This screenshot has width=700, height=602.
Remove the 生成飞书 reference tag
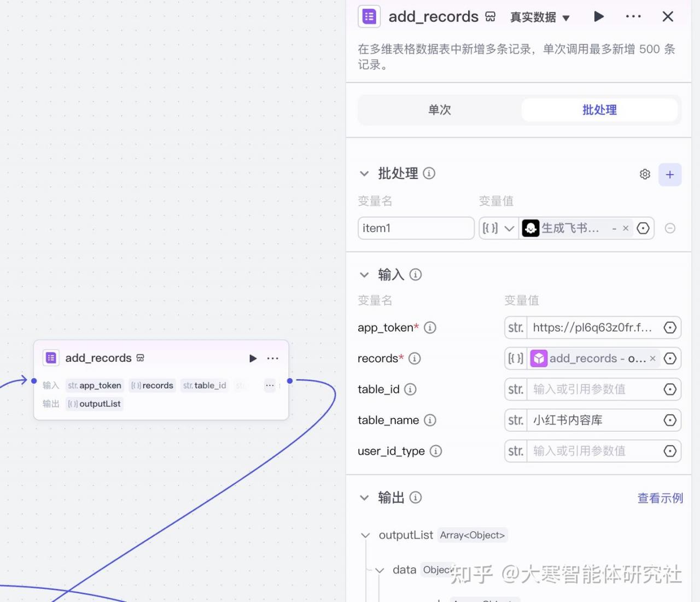626,228
